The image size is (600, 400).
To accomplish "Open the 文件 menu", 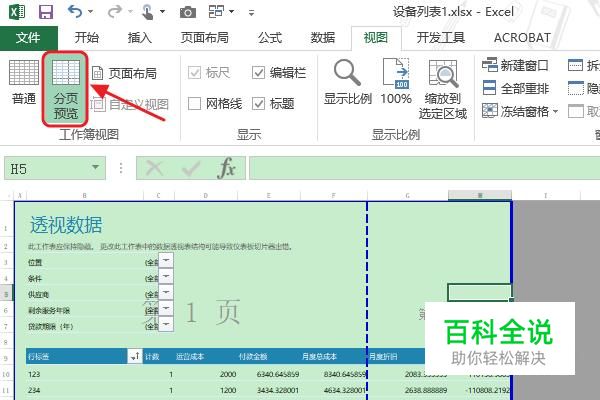I will 29,38.
